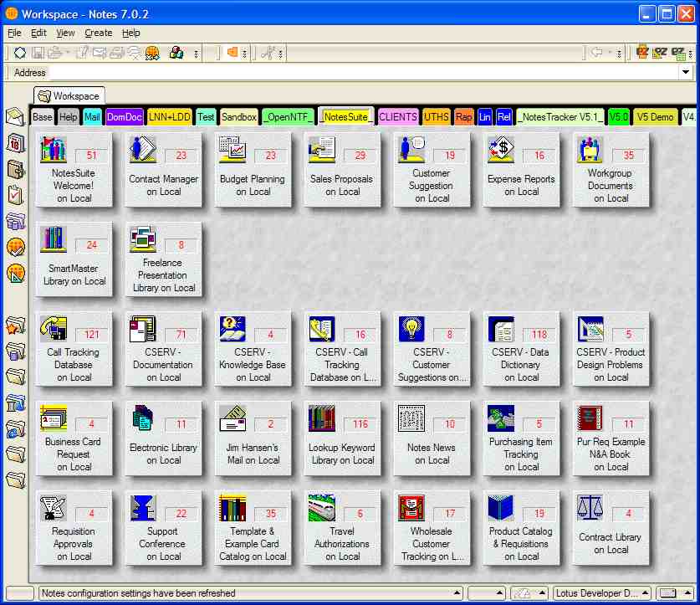Open the Create menu
Viewport: 700px width, 605px height.
pos(98,33)
